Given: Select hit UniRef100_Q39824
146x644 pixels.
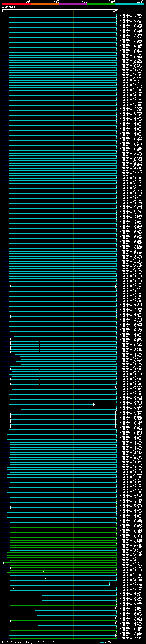Looking at the screenshot, I should point(131,45).
